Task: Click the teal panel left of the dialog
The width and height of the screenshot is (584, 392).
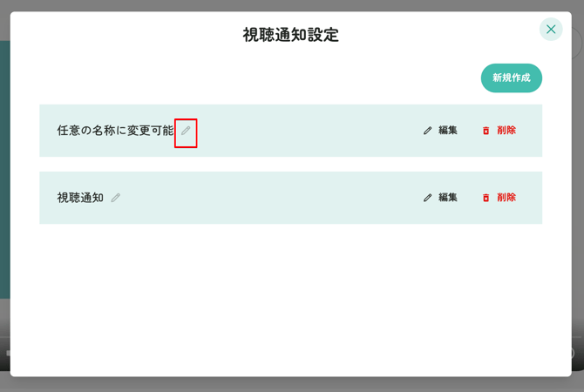Action: pos(4,174)
